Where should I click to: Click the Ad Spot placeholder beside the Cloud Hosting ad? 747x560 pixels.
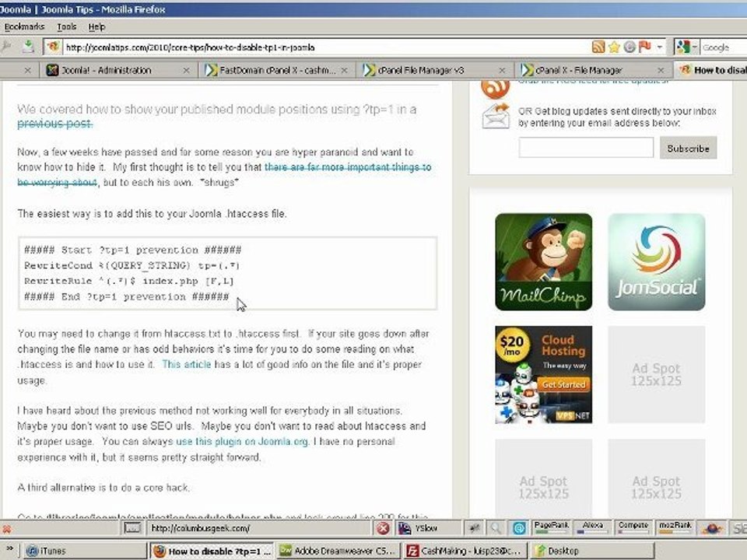[x=657, y=375]
